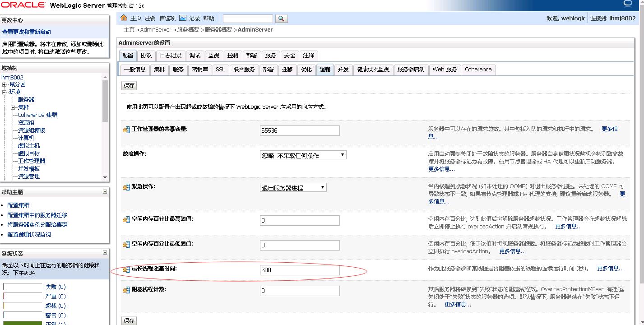
Task: Select Coherence 集群 in domain tree
Action: click(38, 115)
